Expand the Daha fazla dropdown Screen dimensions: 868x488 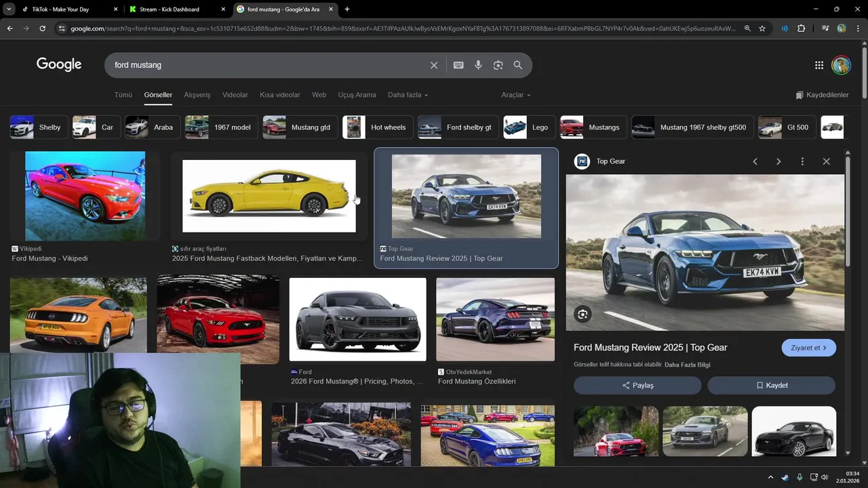click(408, 95)
